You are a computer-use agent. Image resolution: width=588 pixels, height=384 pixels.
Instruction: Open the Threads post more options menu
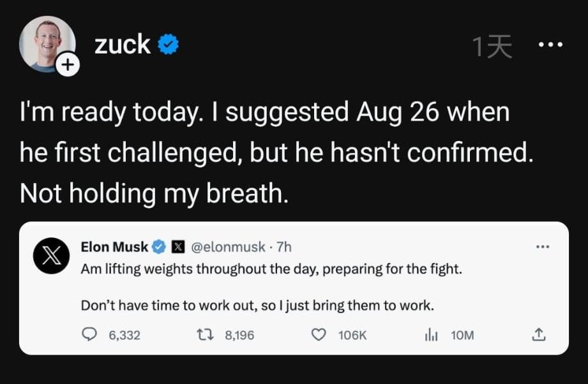(550, 45)
